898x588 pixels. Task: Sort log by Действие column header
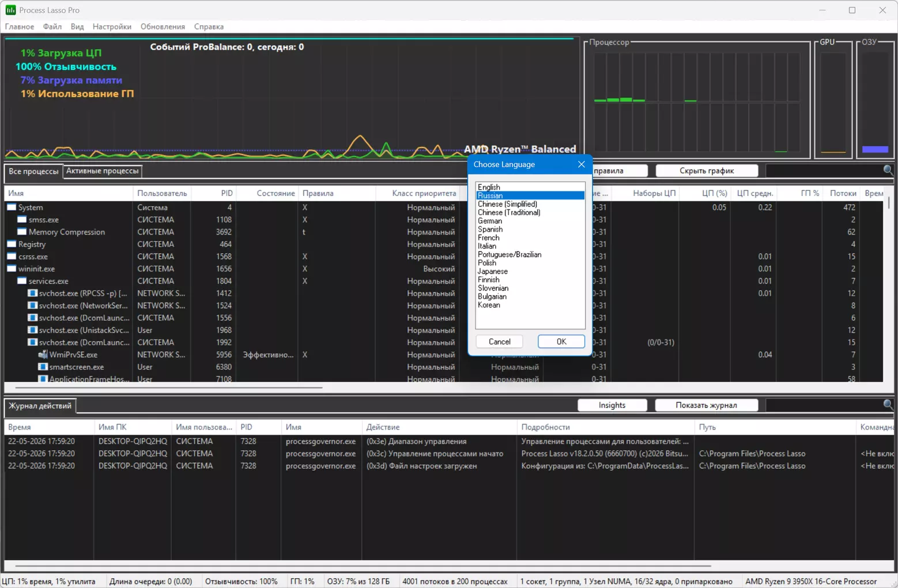pos(440,427)
